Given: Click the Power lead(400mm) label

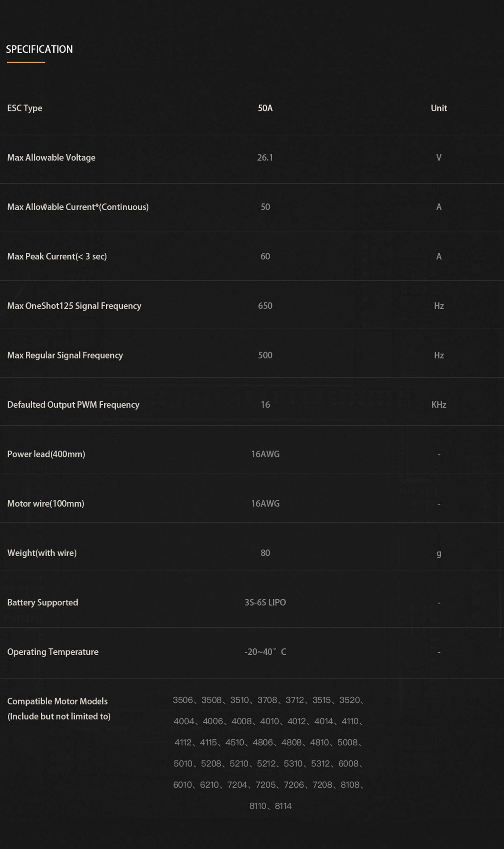Looking at the screenshot, I should point(46,454).
